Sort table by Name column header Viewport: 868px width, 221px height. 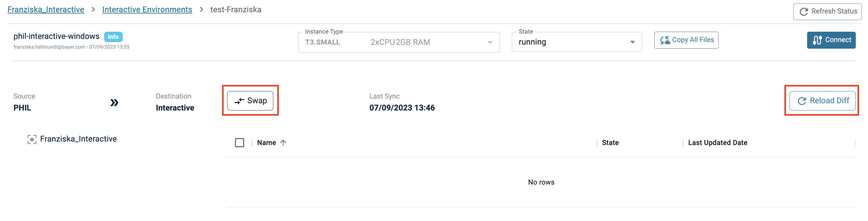coord(266,143)
